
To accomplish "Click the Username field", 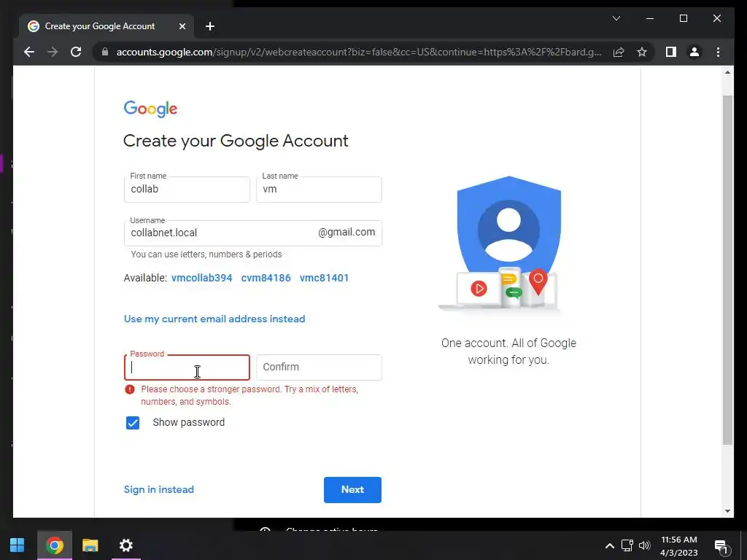I will (x=252, y=233).
